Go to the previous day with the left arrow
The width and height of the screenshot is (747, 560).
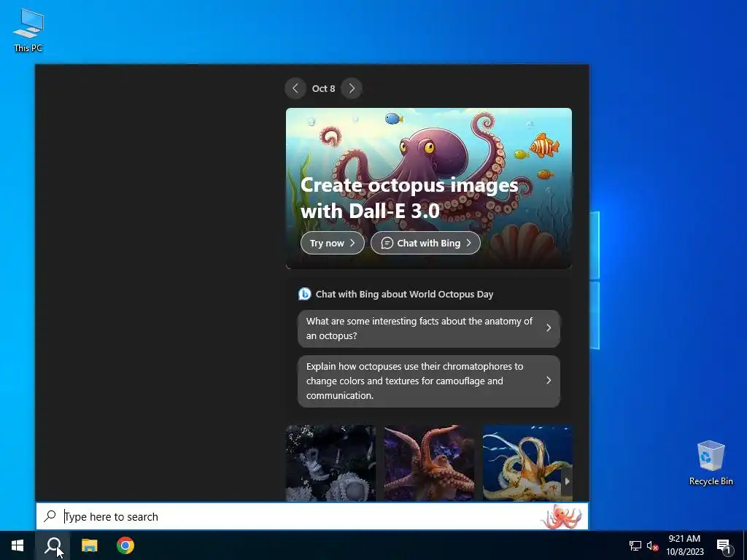[x=295, y=88]
